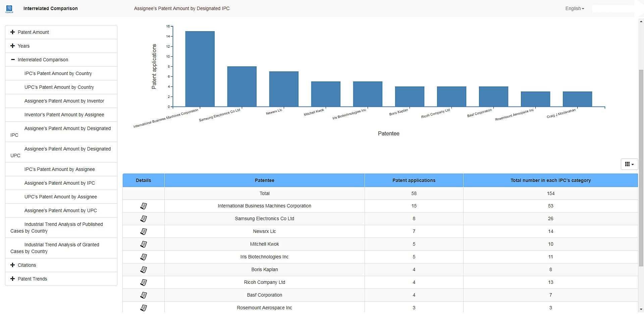Click the Rosemount Aerospace Inc chart bar
This screenshot has width=644, height=314.
click(x=535, y=99)
